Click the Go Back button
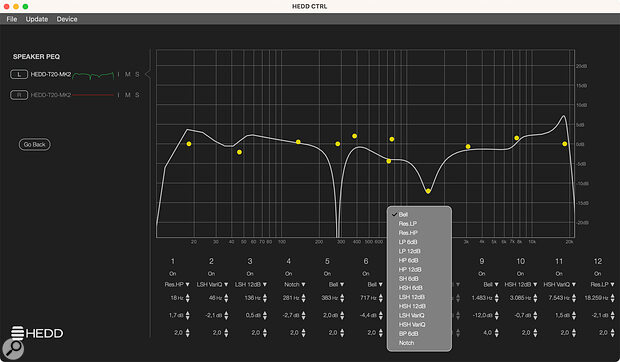This screenshot has width=620, height=362. (35, 144)
